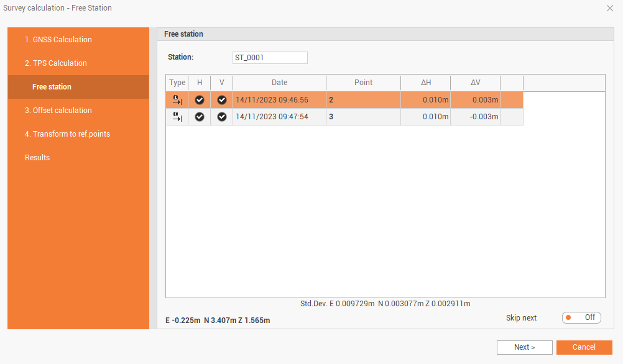Image resolution: width=623 pixels, height=364 pixels.
Task: Go to 2. TPS Calculation step
Action: [56, 63]
